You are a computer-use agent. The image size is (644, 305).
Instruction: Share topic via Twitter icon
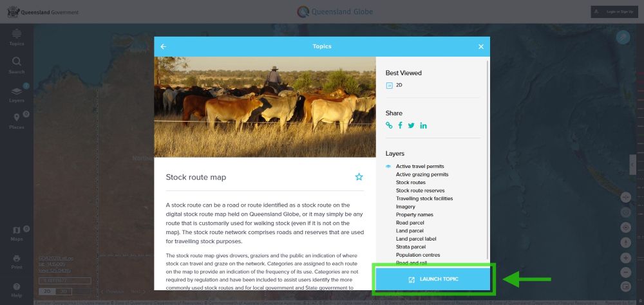click(411, 125)
